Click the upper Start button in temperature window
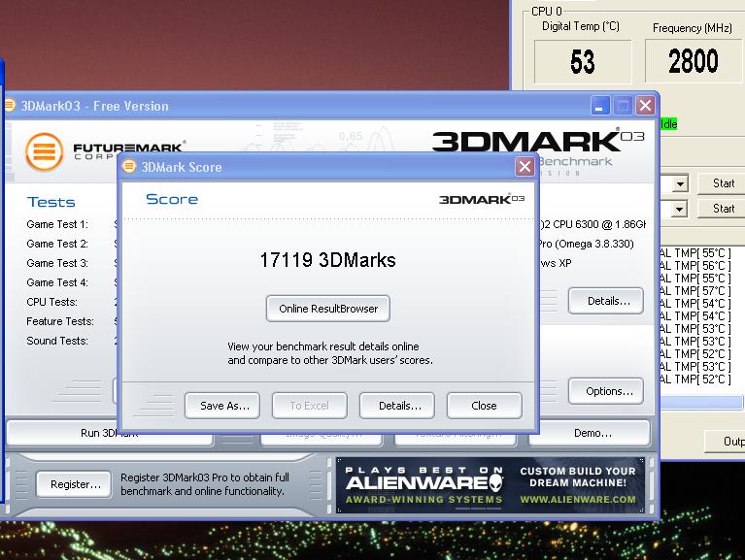 click(722, 183)
